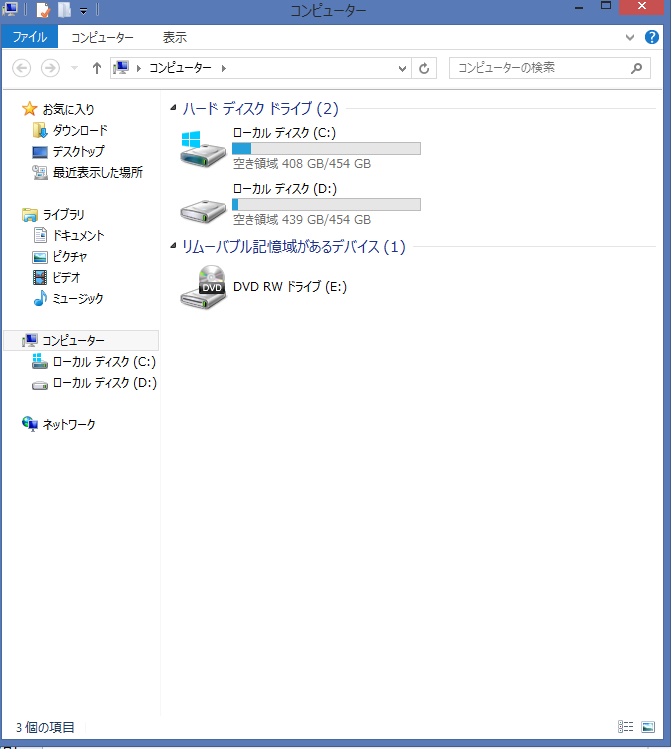This screenshot has height=749, width=671.
Task: Expand the ribbon with the chevron
Action: tap(629, 37)
